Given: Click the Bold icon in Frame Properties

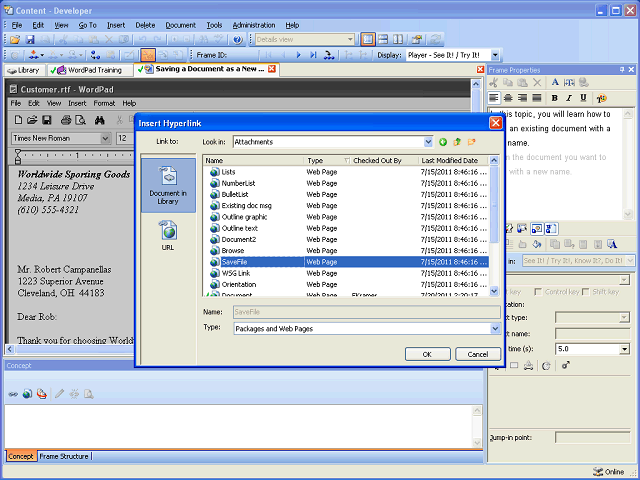Looking at the screenshot, I should 554,98.
